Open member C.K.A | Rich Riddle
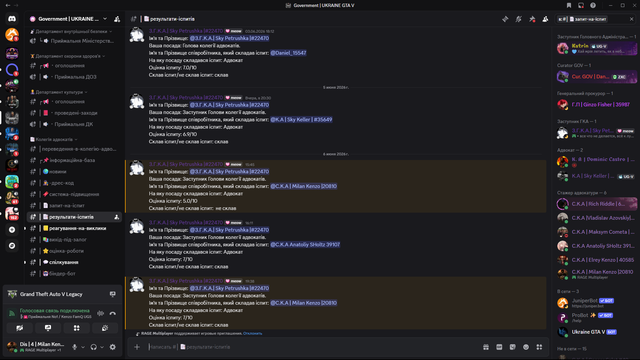The image size is (640, 360). [596, 204]
